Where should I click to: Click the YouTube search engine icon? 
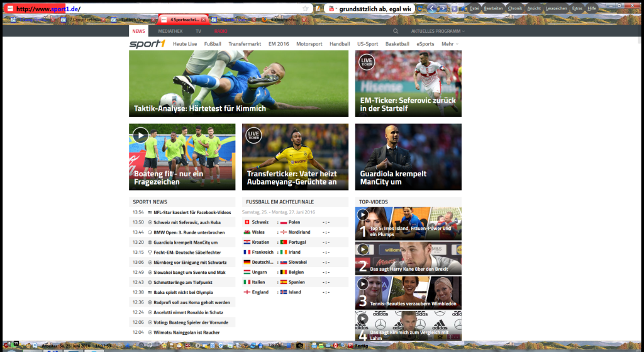[x=331, y=8]
